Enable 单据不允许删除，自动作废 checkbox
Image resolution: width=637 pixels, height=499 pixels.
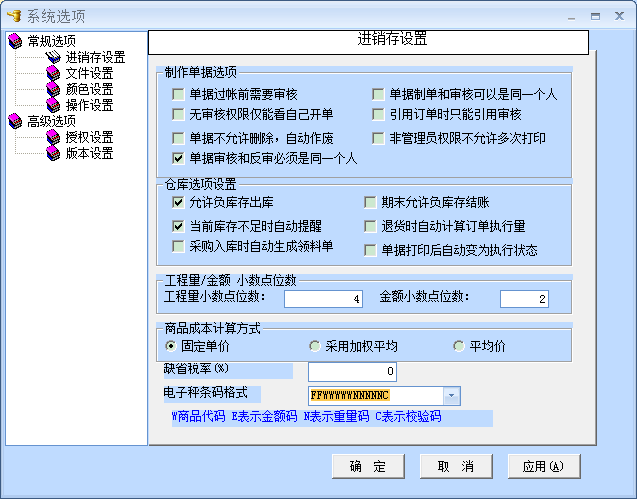[178, 139]
